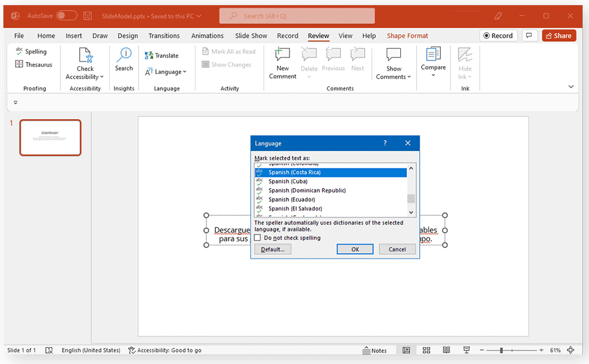Click the language list scrollbar thumb
This screenshot has width=589, height=364.
(411, 198)
